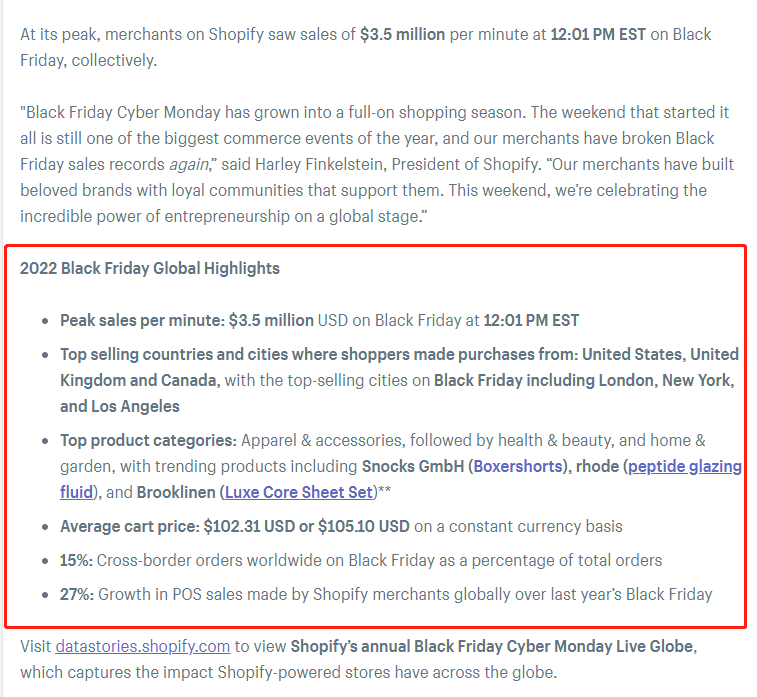Click the 2022 Black Friday Global Highlights heading

pyautogui.click(x=150, y=268)
